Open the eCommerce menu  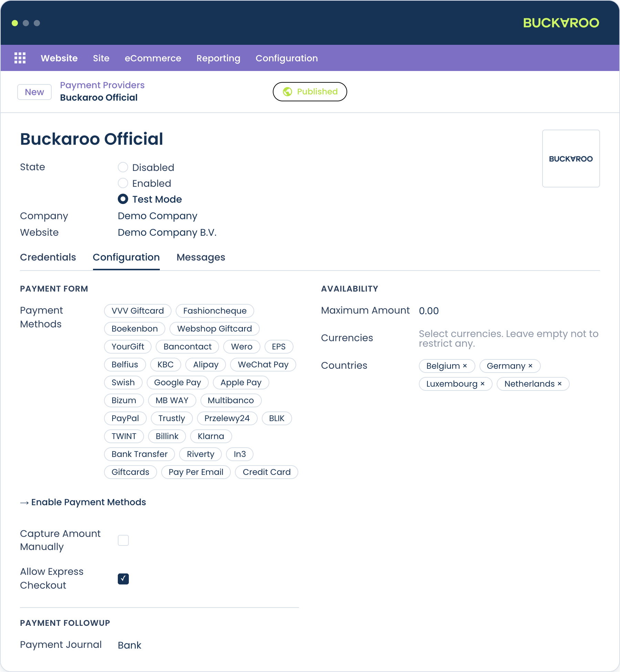(x=153, y=58)
